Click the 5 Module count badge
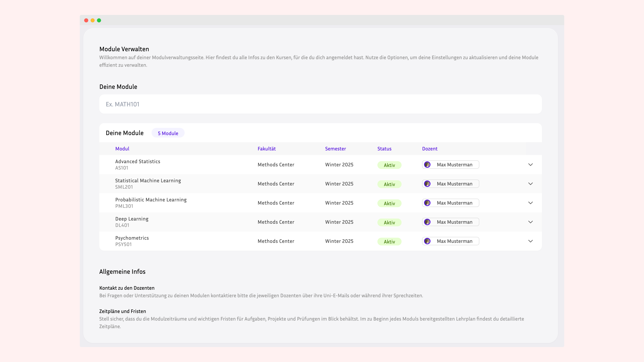Image resolution: width=644 pixels, height=362 pixels. point(168,133)
